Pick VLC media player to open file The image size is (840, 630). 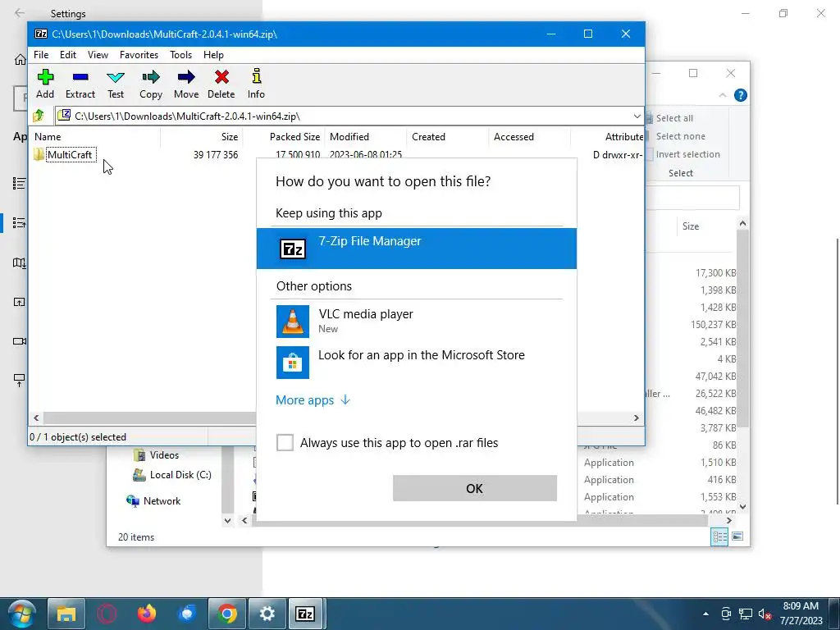tap(416, 321)
